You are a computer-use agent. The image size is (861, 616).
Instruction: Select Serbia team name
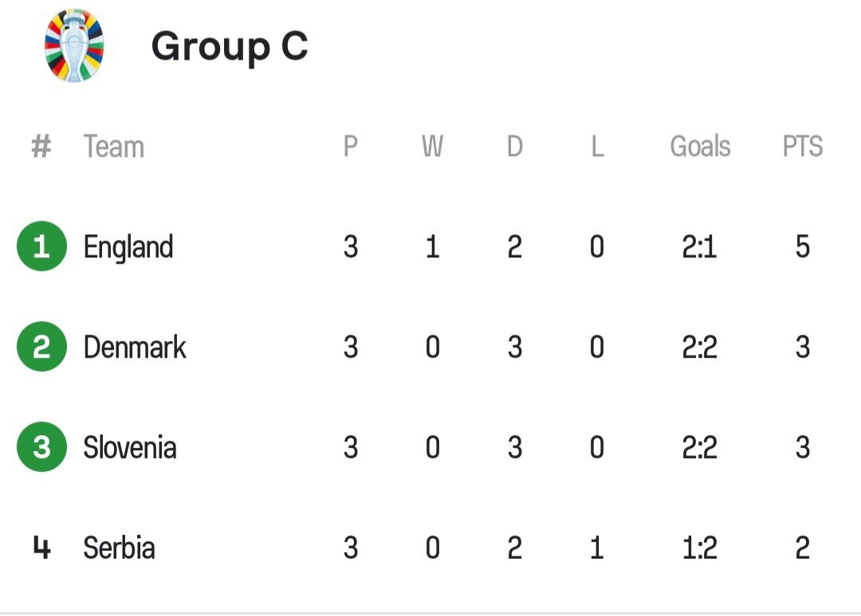click(120, 548)
